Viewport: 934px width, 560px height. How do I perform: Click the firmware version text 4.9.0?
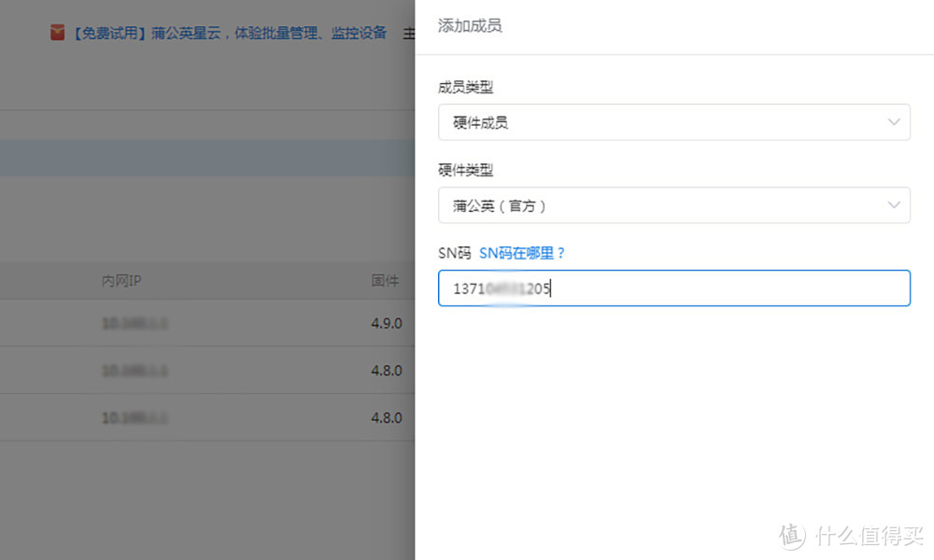(x=387, y=323)
